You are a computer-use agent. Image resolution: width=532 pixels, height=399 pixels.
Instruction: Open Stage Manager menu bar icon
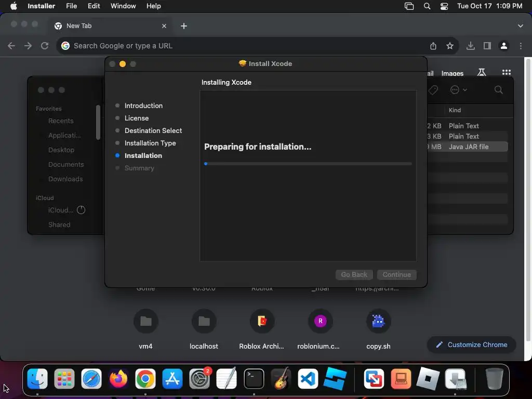tap(409, 6)
